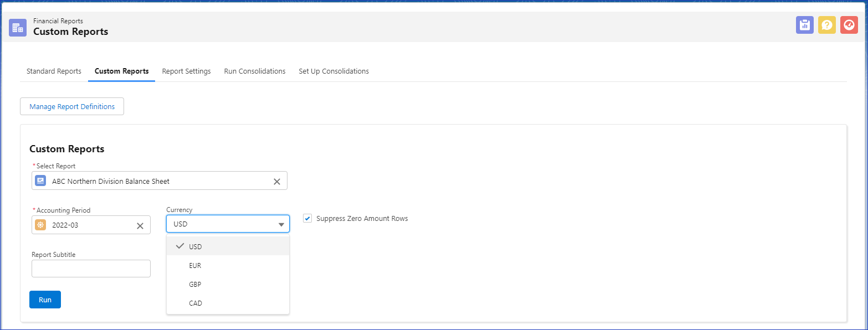
Task: Click Manage Report Definitions button
Action: point(72,107)
